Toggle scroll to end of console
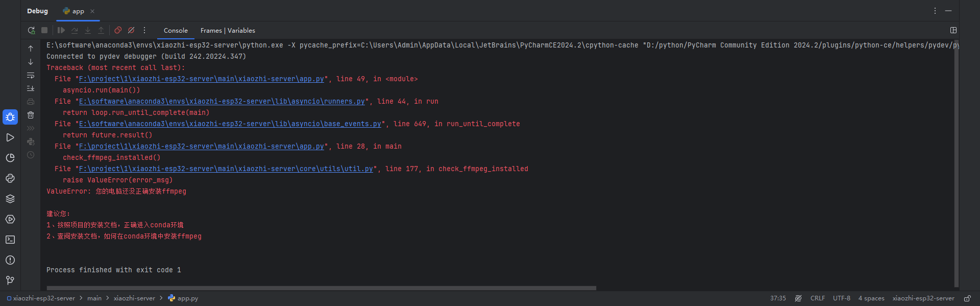The width and height of the screenshot is (980, 306). click(x=31, y=88)
